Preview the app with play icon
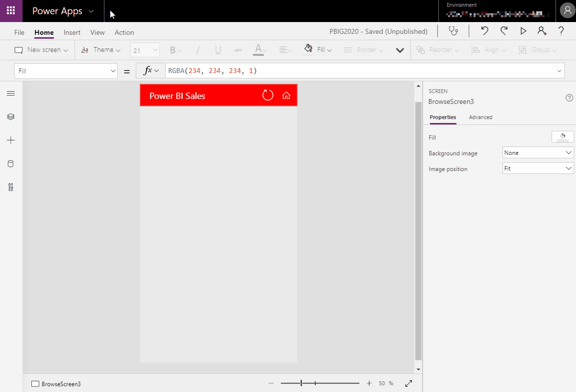The image size is (576, 392). click(523, 31)
